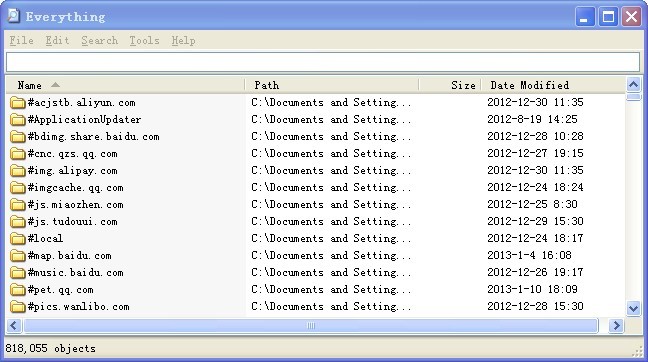648x362 pixels.
Task: Click the horizontal scrollbar right arrow
Action: [x=616, y=326]
